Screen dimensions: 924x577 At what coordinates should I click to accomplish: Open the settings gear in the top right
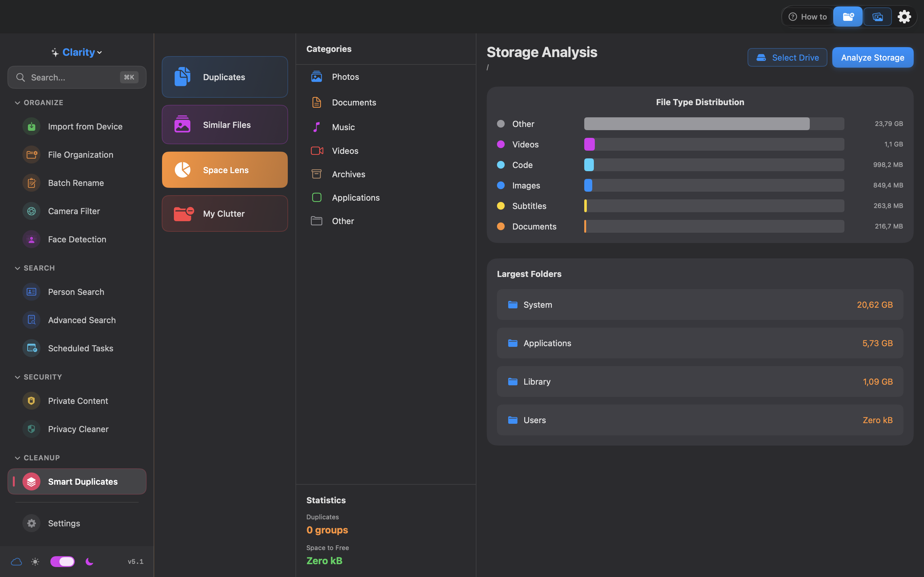[904, 16]
